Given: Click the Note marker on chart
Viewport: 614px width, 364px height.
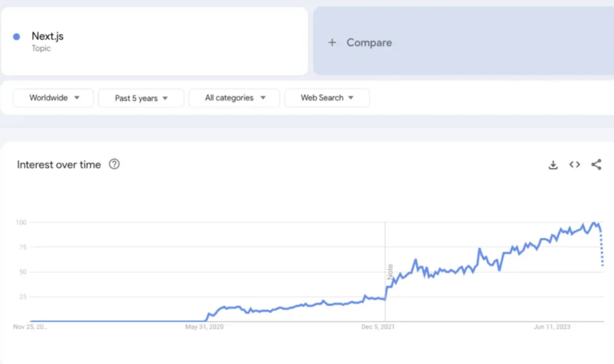Looking at the screenshot, I should [x=390, y=272].
